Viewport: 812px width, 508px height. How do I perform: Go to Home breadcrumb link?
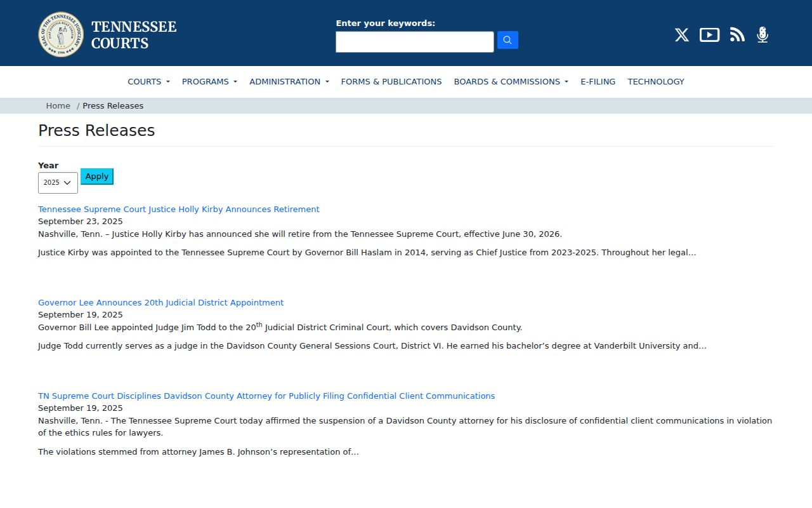[58, 106]
